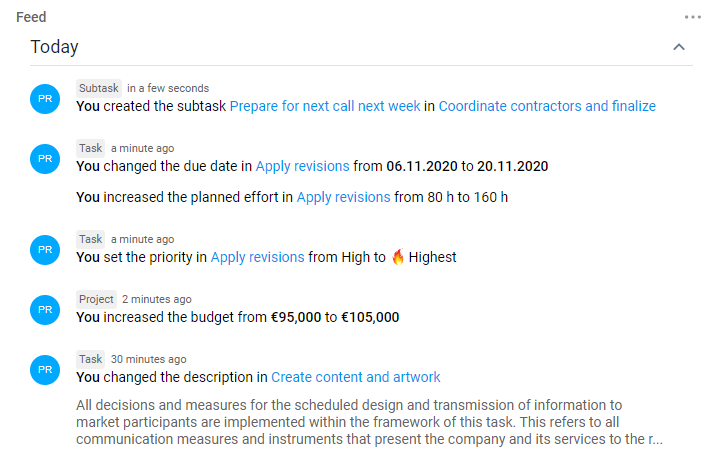Open Apply revisions link in due date entry
The width and height of the screenshot is (722, 456).
tap(303, 166)
